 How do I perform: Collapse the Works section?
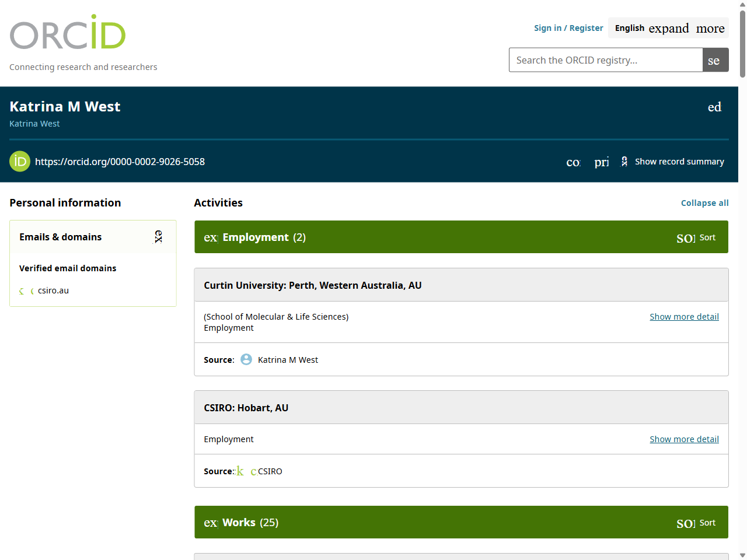tap(211, 523)
